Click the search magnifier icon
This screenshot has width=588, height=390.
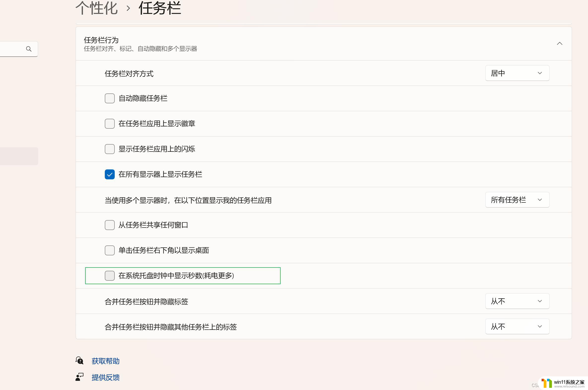pos(29,49)
